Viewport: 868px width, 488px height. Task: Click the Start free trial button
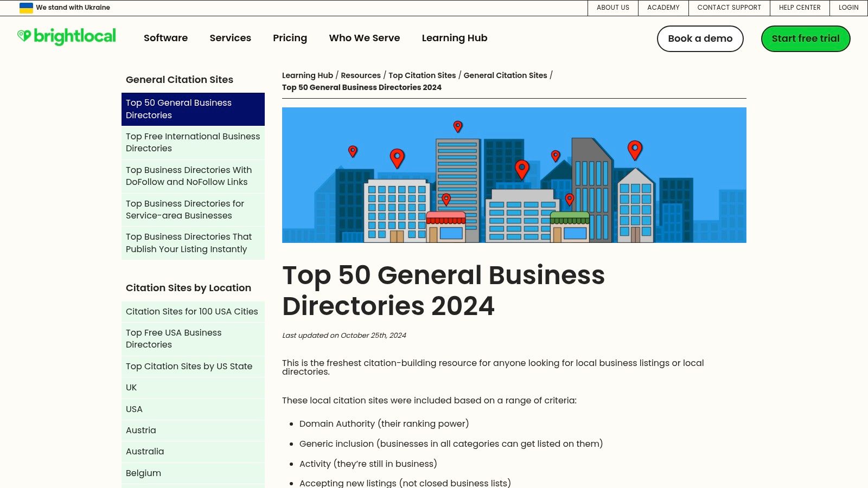(x=806, y=38)
